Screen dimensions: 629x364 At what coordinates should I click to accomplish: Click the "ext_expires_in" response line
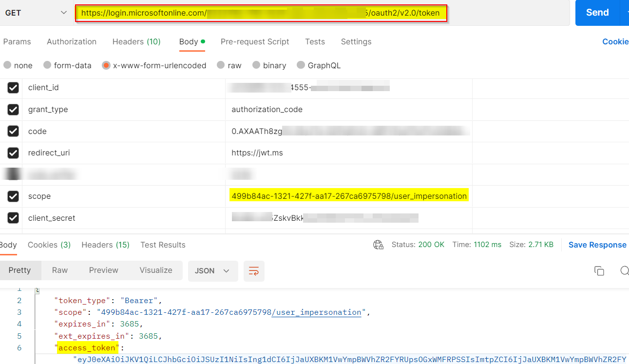pyautogui.click(x=108, y=336)
